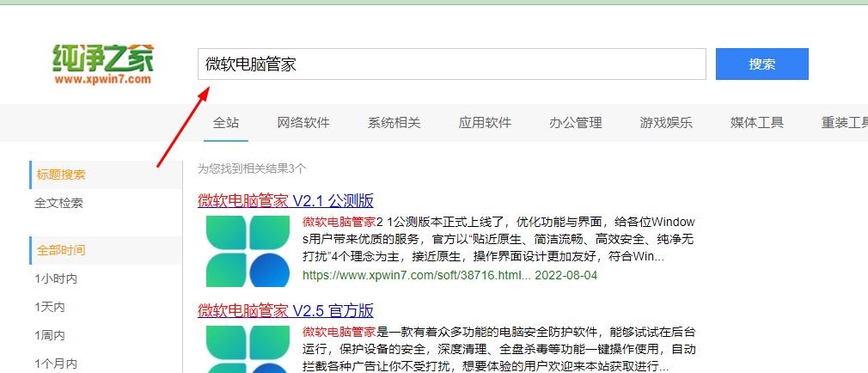The image size is (868, 373).
Task: Click the thumbnail for the V2.5 官方版 result
Action: coord(248,349)
